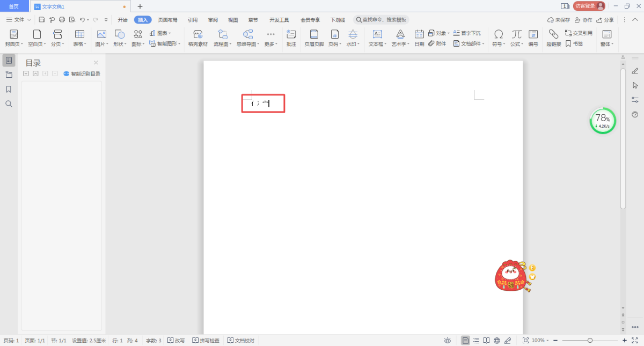644x346 pixels.
Task: Click the 分享 share button
Action: click(605, 20)
